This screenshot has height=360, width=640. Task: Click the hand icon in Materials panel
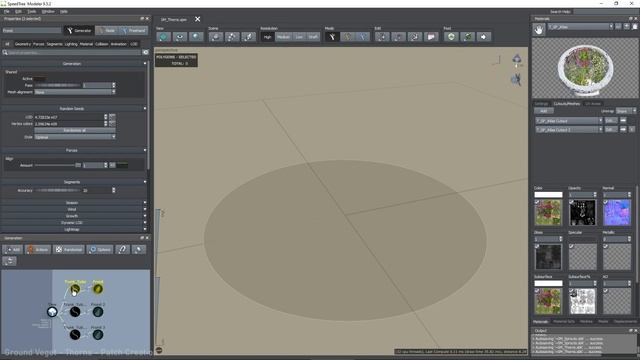539,29
